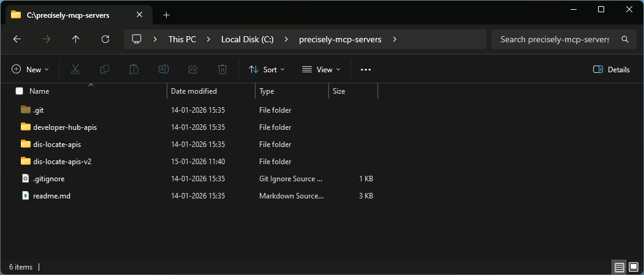The height and width of the screenshot is (275, 644).
Task: Open the New item dropdown
Action: coord(30,70)
